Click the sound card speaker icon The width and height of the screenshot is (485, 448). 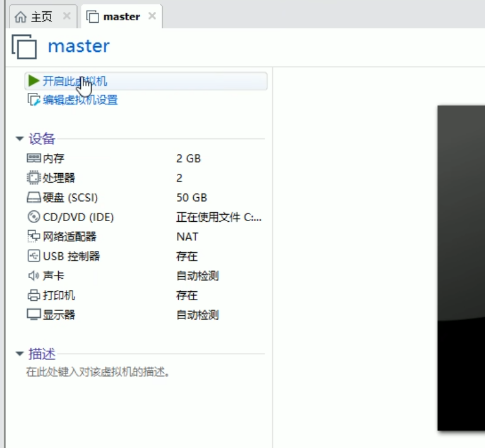33,275
